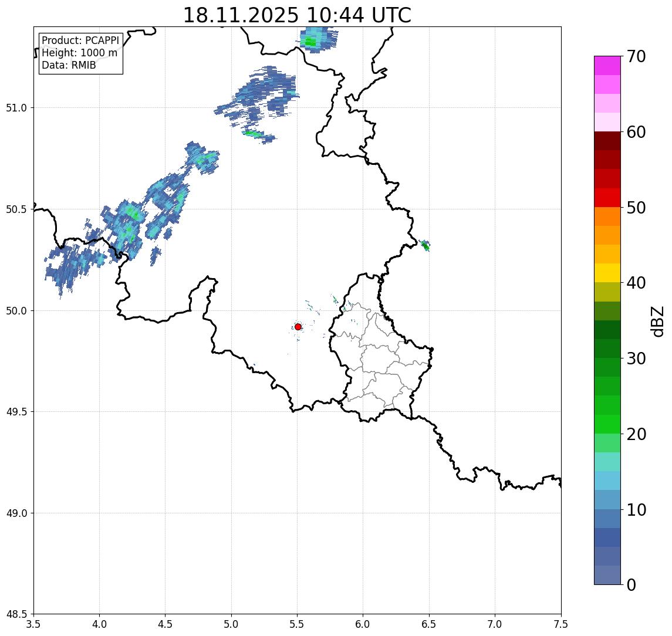Click the longitude axis label 6.0

[x=363, y=624]
